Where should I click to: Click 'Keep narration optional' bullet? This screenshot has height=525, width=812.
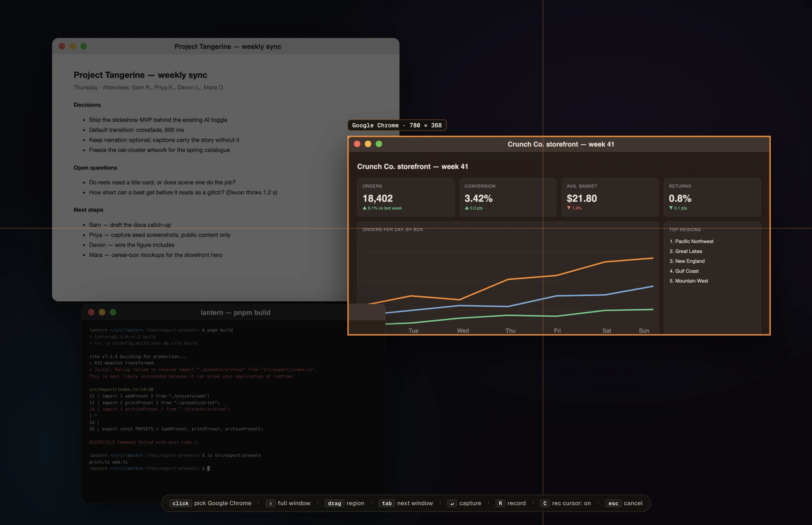pyautogui.click(x=164, y=140)
